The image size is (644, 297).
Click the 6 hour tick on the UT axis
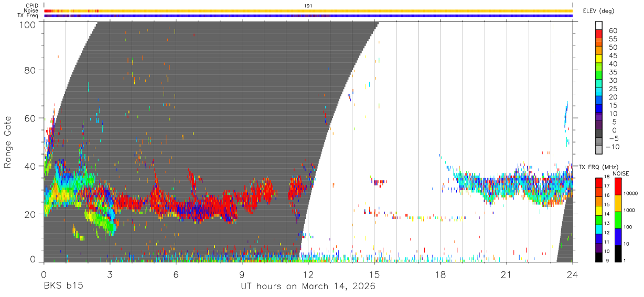[176, 274]
